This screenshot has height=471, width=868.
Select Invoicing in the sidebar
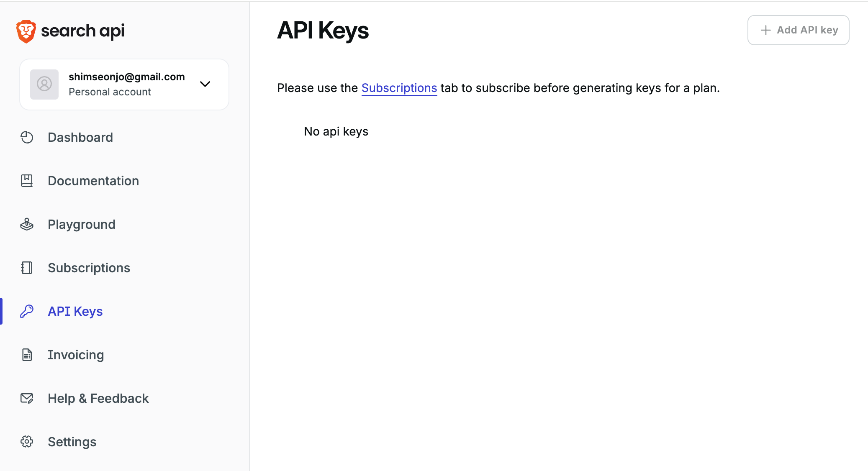(x=76, y=355)
